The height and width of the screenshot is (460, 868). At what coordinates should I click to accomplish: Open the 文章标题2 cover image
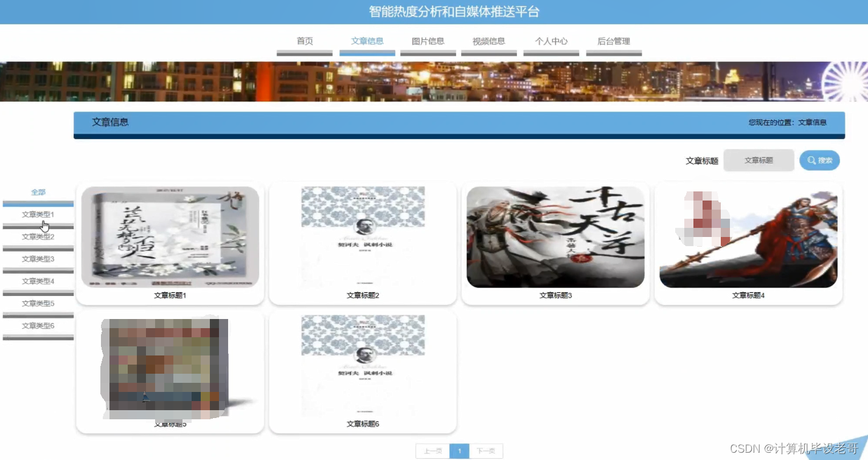tap(363, 237)
